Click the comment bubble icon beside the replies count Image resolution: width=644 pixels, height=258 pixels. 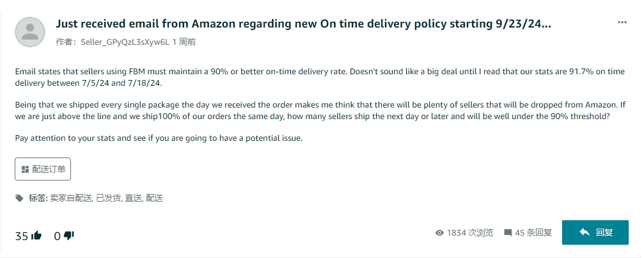coord(508,233)
